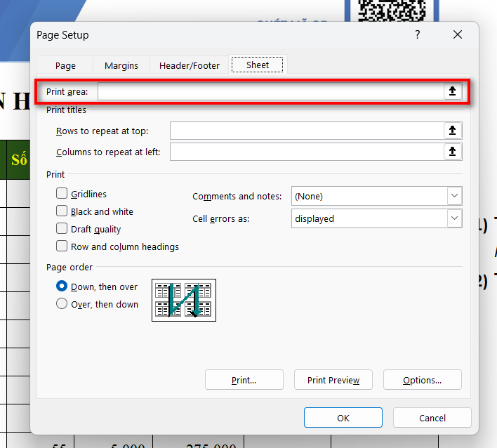This screenshot has height=448, width=497.
Task: Select Down, then over page order
Action: 62,286
